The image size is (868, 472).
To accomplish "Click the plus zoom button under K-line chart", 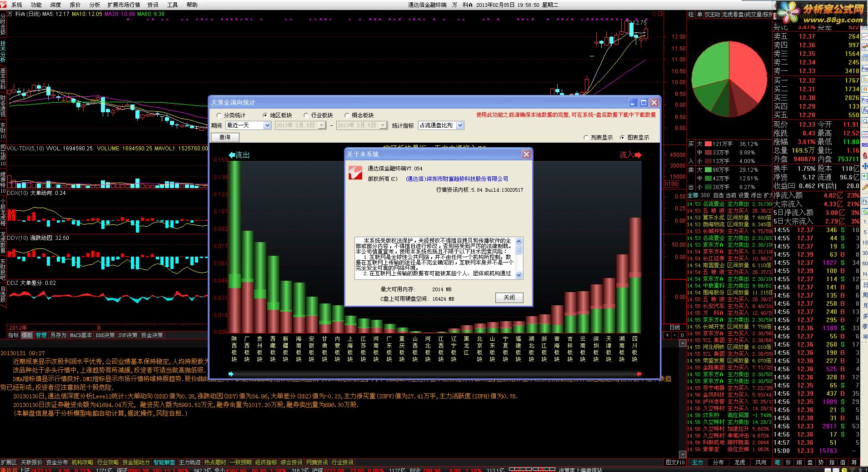I will 667,335.
